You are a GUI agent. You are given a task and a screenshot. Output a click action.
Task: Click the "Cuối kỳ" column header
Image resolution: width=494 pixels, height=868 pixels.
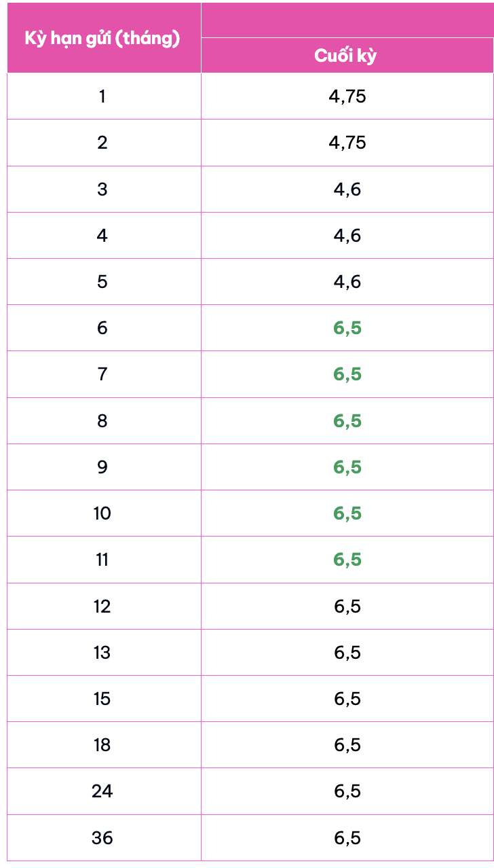(x=347, y=56)
